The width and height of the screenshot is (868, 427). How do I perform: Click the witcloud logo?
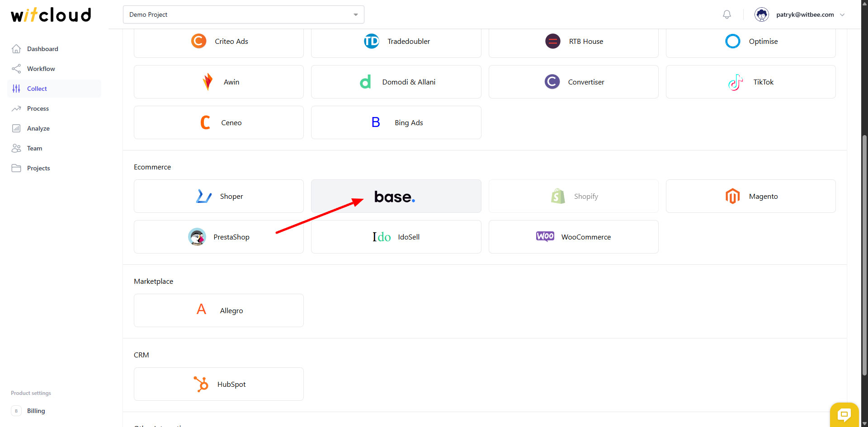(x=51, y=14)
